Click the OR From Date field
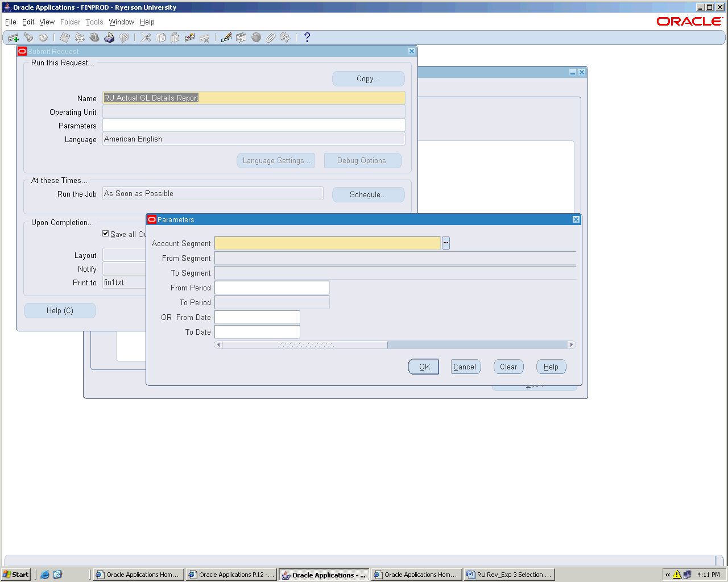This screenshot has width=728, height=582. tap(257, 318)
